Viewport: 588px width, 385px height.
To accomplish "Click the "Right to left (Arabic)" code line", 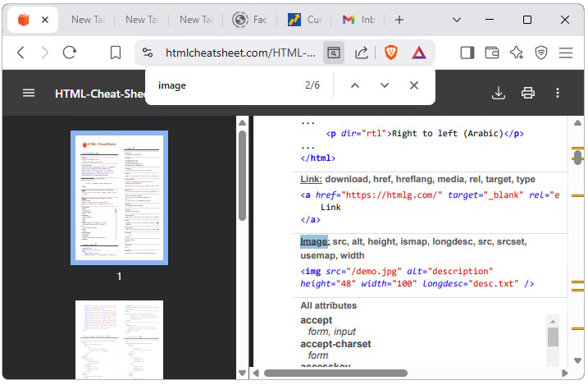I will click(425, 134).
